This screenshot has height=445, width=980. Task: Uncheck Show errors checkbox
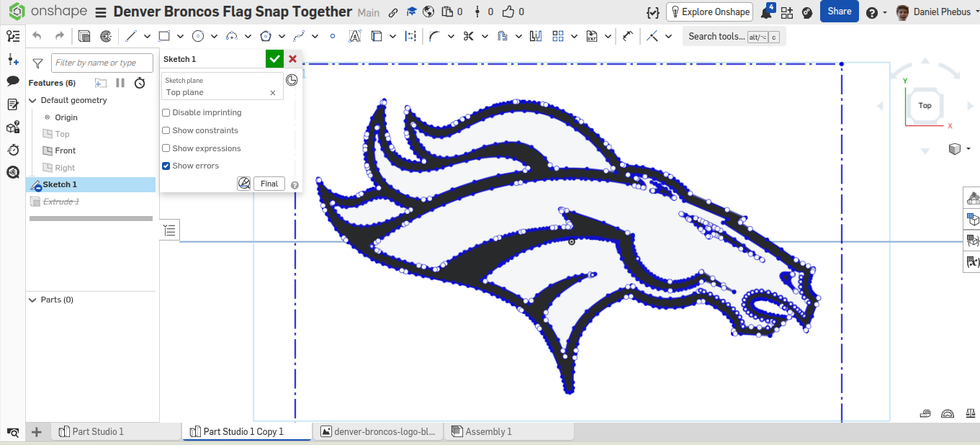coord(166,166)
